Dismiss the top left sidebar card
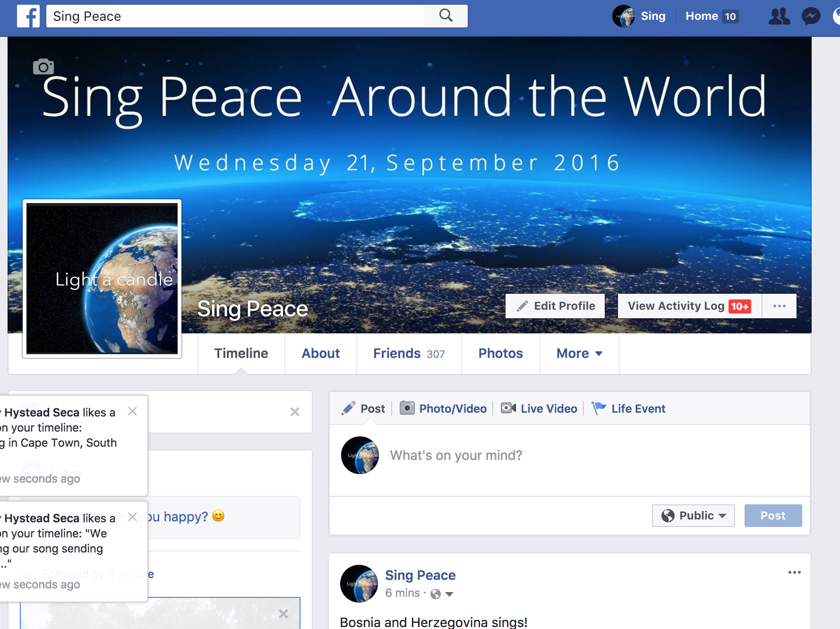The image size is (840, 629). [x=295, y=412]
